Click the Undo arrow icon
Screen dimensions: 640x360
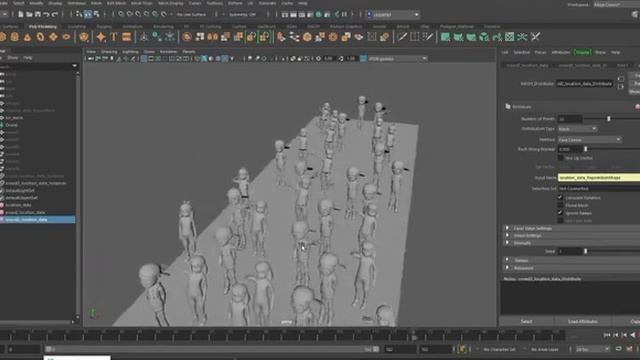(x=46, y=14)
